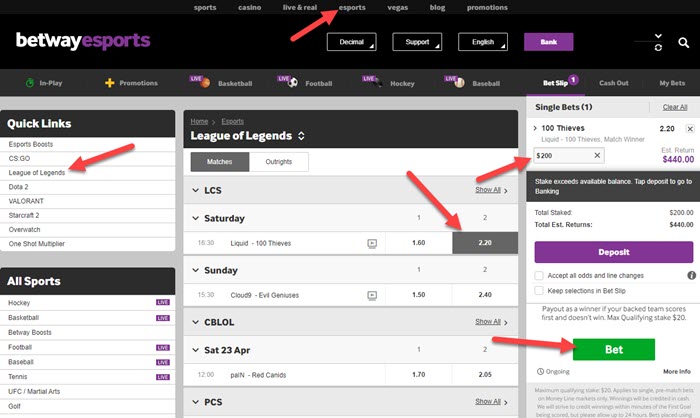700x418 pixels.
Task: Collapse the Sat 23 Apr group
Action: point(195,350)
